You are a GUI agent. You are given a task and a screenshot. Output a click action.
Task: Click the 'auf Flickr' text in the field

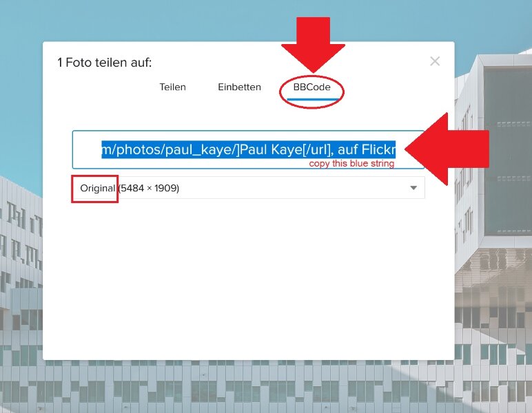coord(367,149)
